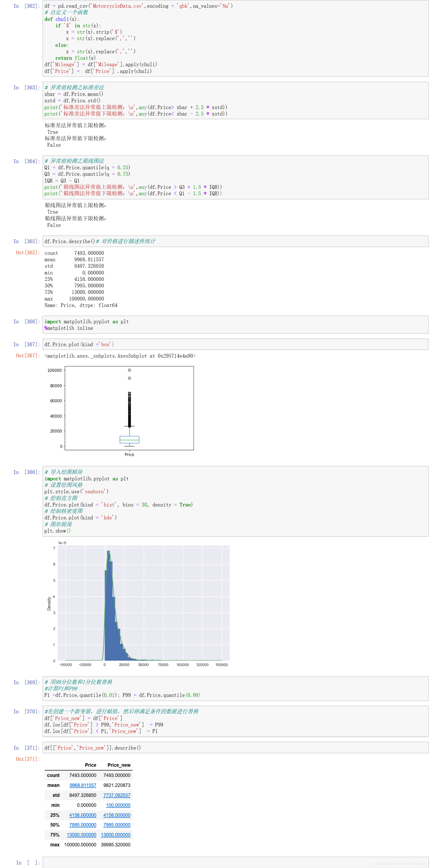The height and width of the screenshot is (868, 433).
Task: Click the 8497.326850 std value in table
Action: coord(83,795)
